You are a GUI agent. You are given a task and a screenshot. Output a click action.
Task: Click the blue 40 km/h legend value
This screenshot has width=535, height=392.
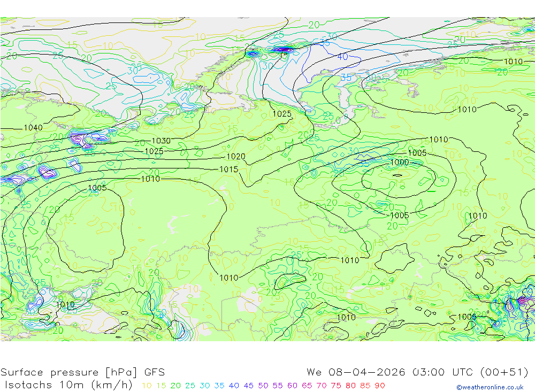click(234, 386)
